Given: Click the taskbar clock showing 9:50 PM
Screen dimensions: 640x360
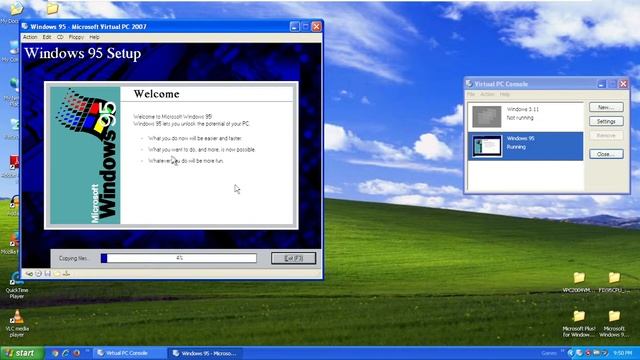Looking at the screenshot, I should [x=622, y=353].
